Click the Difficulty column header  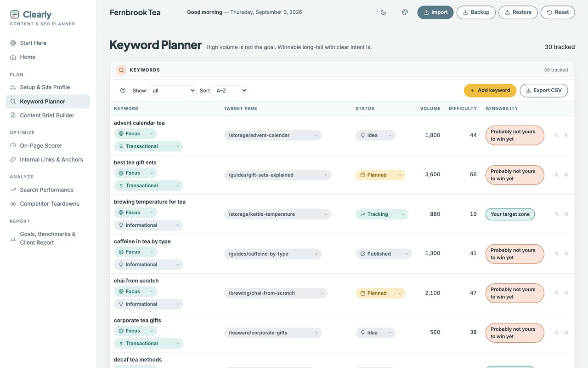463,109
